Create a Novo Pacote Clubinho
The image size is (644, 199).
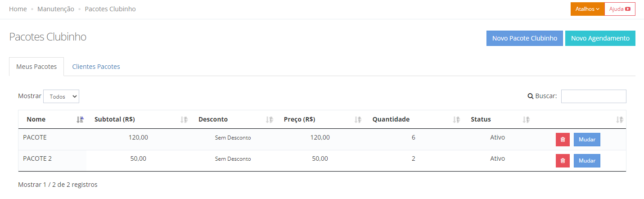click(x=525, y=38)
